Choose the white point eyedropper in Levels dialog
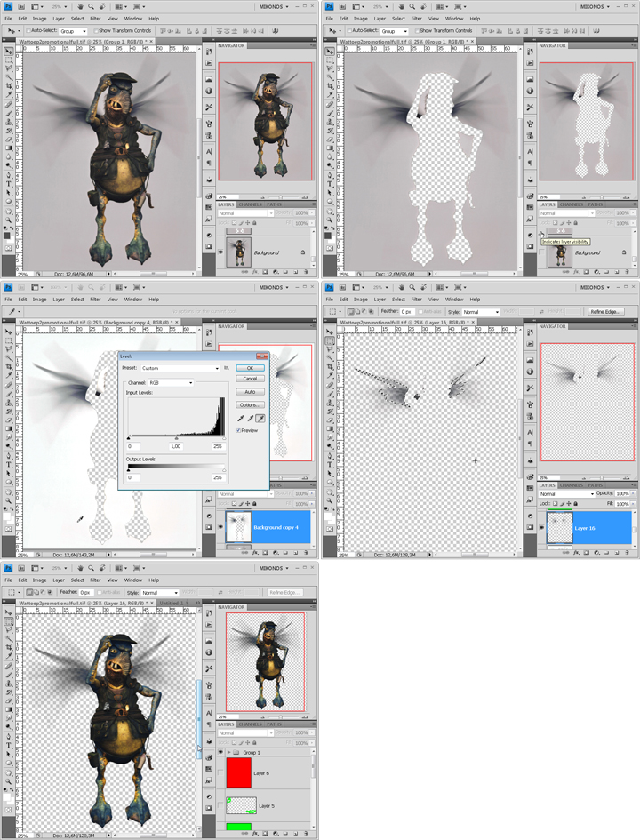 pos(260,419)
